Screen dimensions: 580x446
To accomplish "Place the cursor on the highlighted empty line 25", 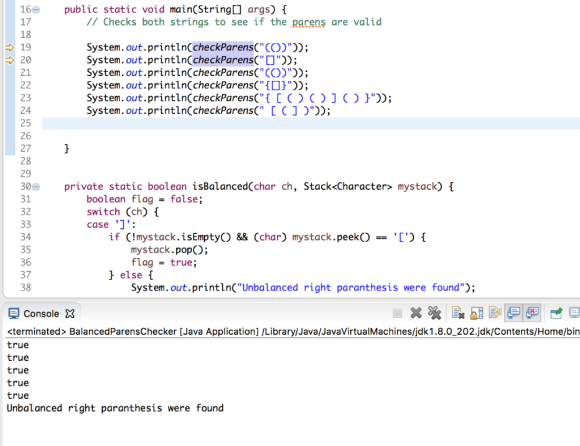I will click(x=311, y=124).
